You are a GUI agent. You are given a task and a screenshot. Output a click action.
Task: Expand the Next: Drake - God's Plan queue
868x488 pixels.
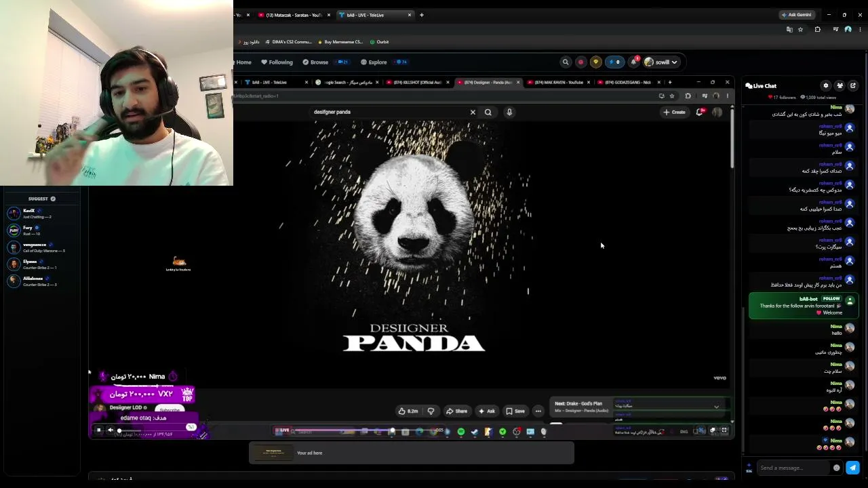coord(716,407)
